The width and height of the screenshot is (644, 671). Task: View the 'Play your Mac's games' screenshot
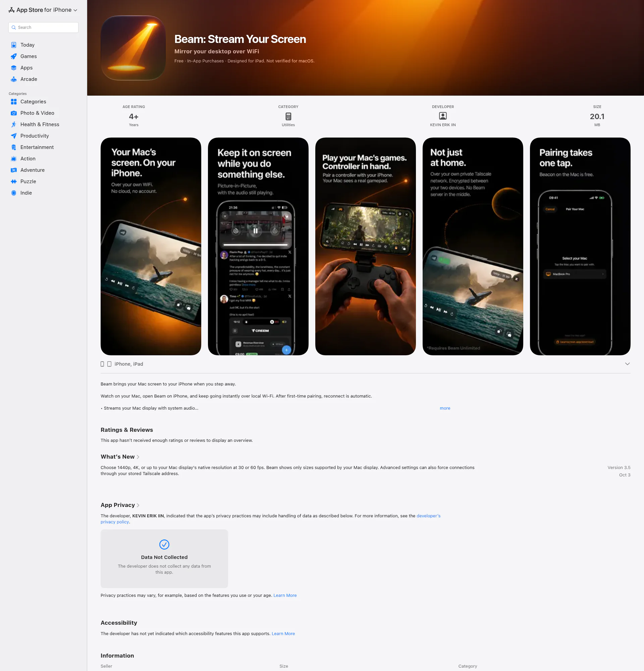[x=366, y=247]
